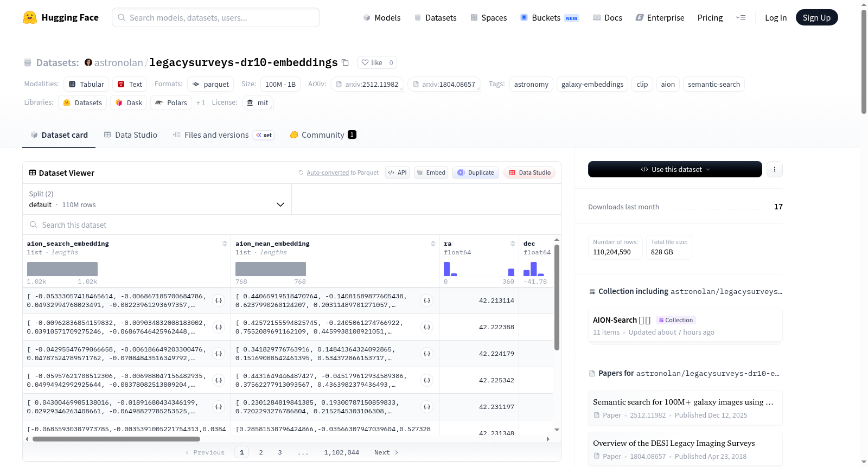This screenshot has width=868, height=467.
Task: Expand braces icon for row starting 0.42572155594825745
Action: click(427, 327)
